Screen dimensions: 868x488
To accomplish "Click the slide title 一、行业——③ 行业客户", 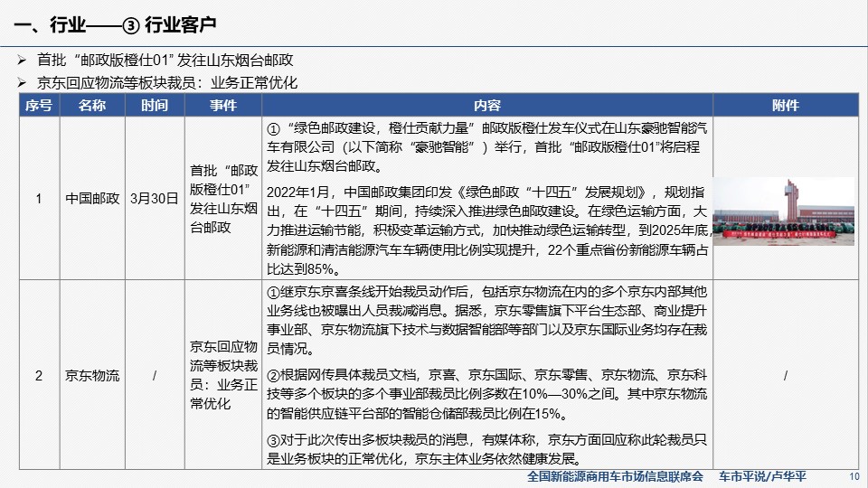I will point(115,25).
